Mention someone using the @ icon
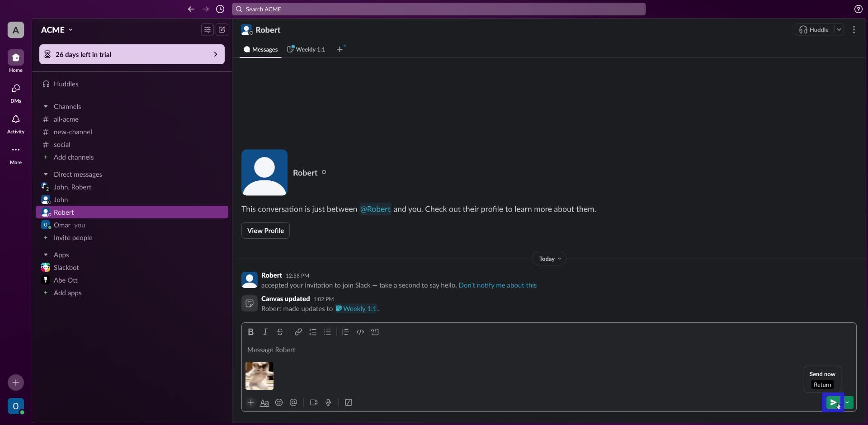 pos(293,402)
